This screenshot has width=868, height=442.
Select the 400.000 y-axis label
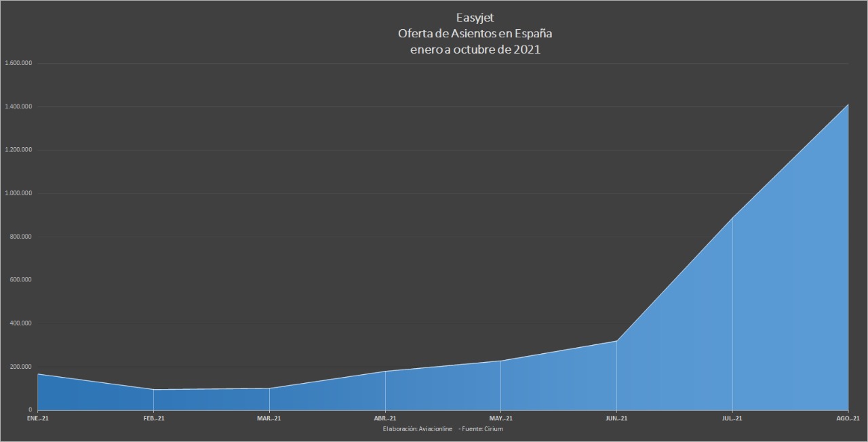coord(22,323)
